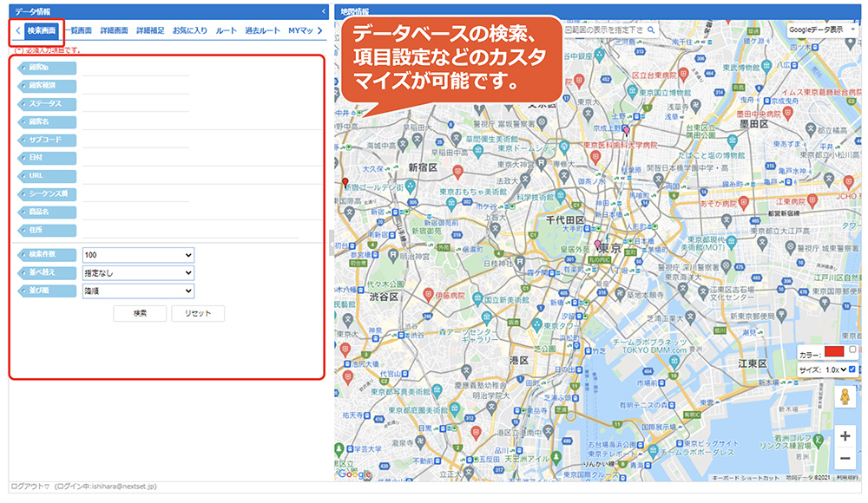Click the 明治神宮 shrine marker

tap(393, 256)
